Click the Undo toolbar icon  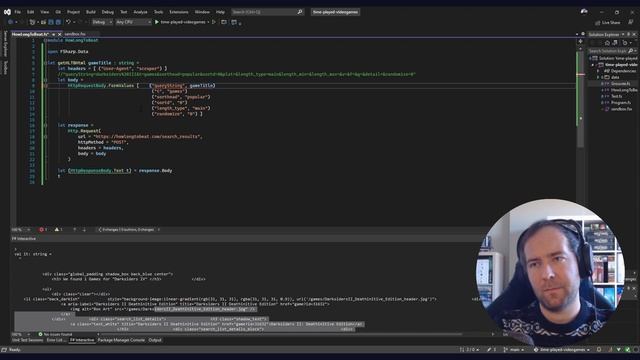pyautogui.click(x=68, y=22)
